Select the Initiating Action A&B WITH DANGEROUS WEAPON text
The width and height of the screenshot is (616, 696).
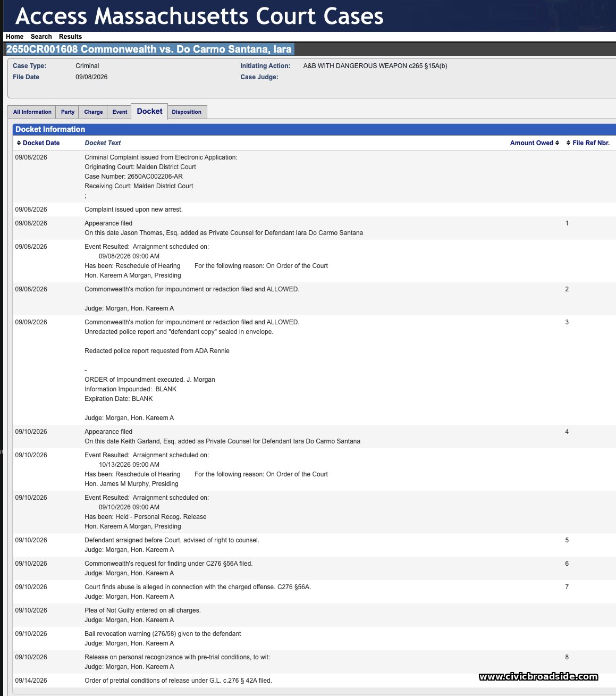pyautogui.click(x=375, y=66)
